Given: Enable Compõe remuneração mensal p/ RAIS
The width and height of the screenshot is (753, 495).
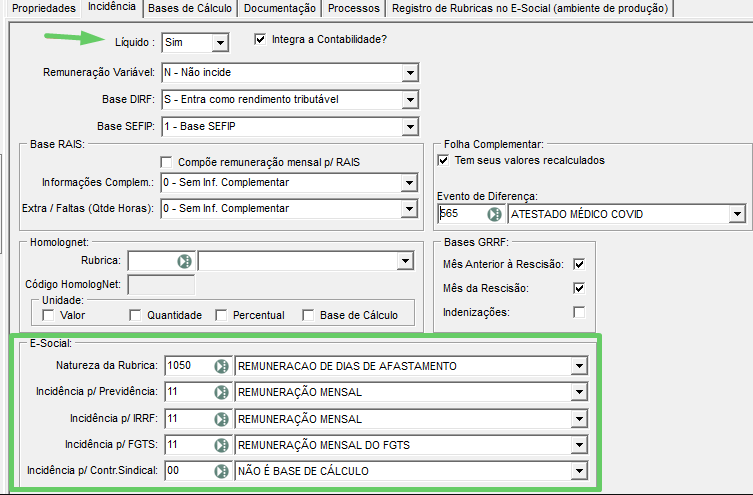Looking at the screenshot, I should (x=166, y=162).
